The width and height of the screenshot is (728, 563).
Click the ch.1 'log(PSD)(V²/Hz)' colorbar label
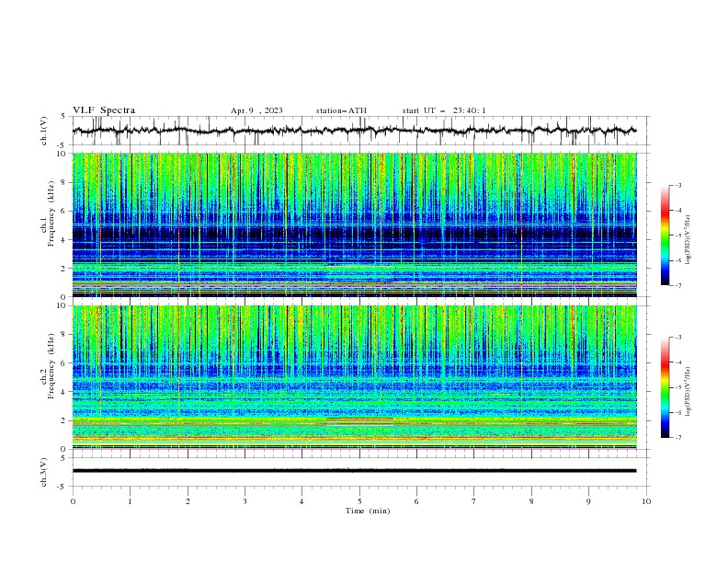pyautogui.click(x=688, y=240)
